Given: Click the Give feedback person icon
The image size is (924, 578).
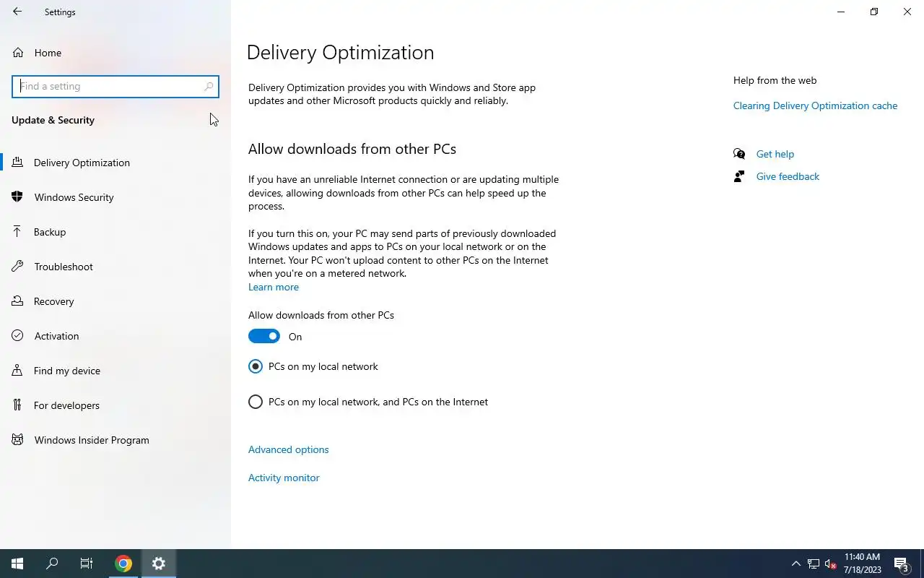Looking at the screenshot, I should click(739, 176).
